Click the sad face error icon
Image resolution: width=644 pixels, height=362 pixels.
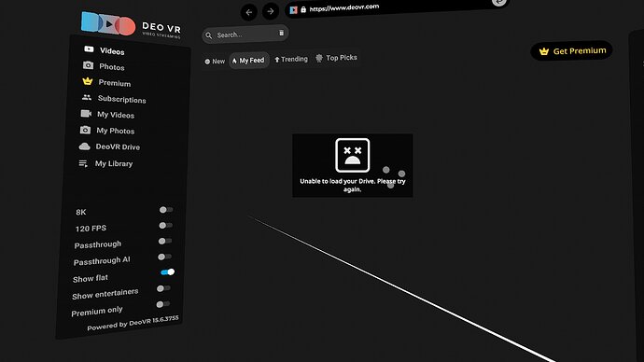point(353,155)
